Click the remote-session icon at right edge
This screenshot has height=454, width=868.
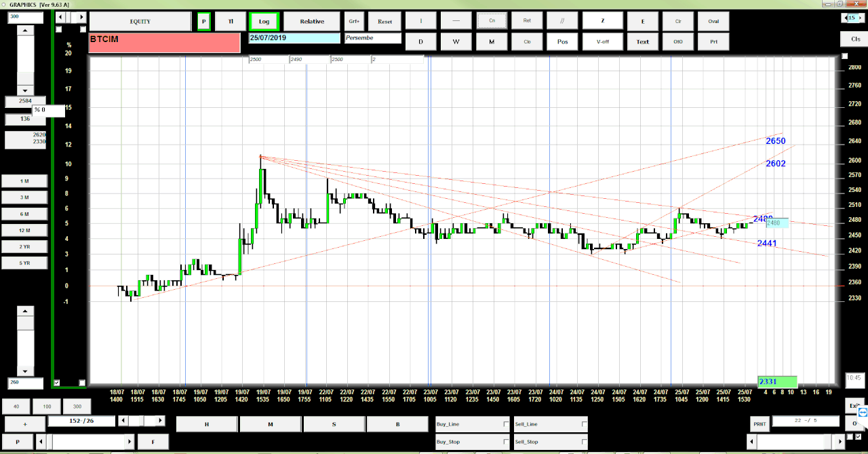click(863, 412)
